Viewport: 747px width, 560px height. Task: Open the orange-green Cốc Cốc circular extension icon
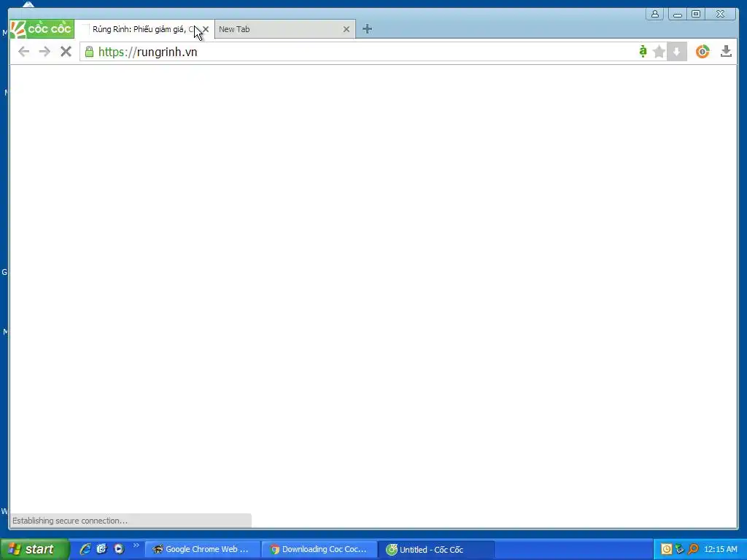pos(703,52)
